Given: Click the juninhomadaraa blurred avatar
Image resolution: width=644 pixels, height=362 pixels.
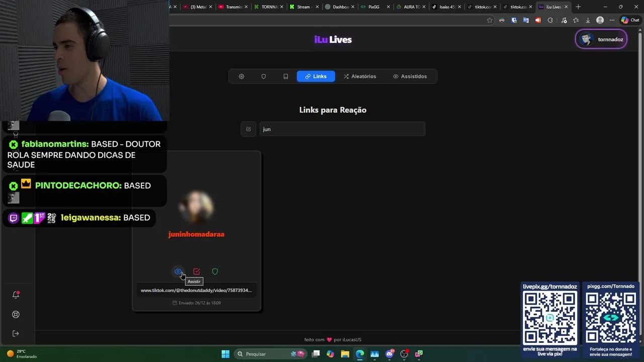Looking at the screenshot, I should click(x=196, y=207).
